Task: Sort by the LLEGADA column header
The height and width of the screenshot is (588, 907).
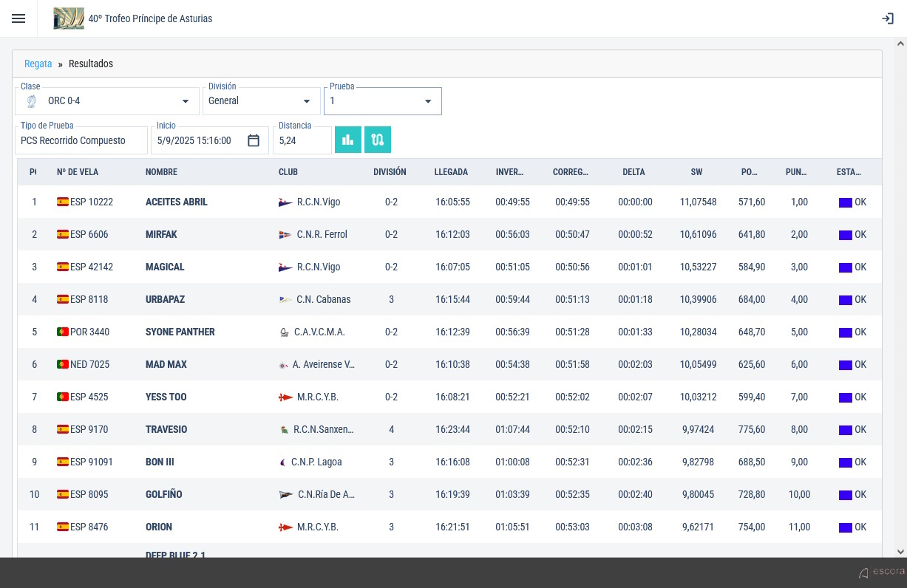Action: click(451, 172)
